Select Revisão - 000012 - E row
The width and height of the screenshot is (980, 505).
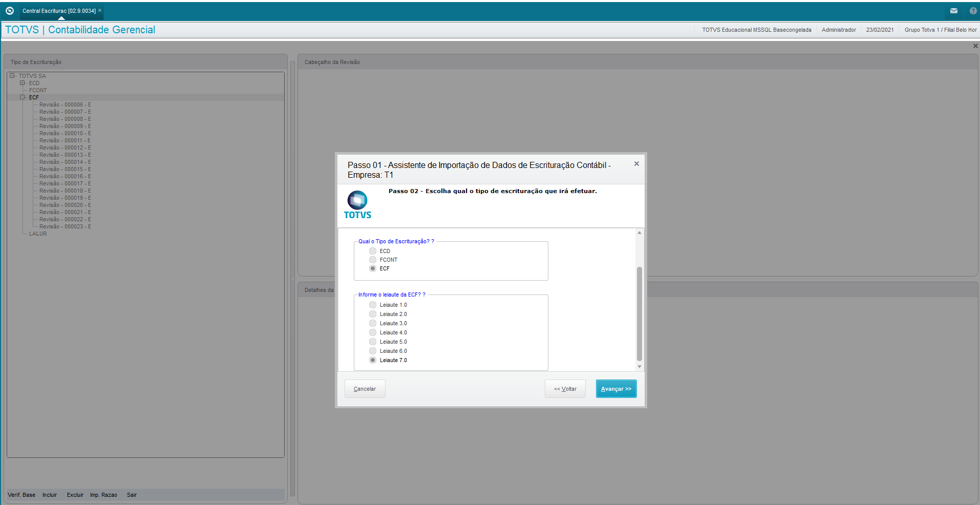click(65, 148)
